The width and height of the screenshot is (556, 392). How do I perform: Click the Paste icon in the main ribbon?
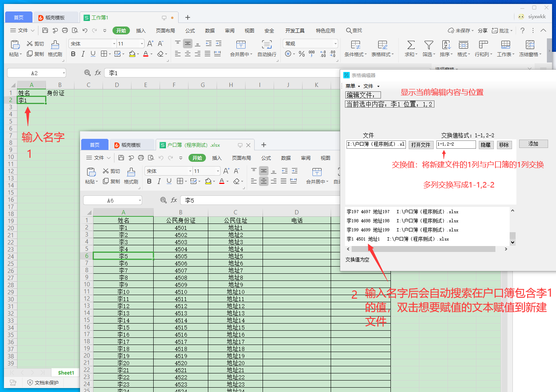[x=15, y=45]
